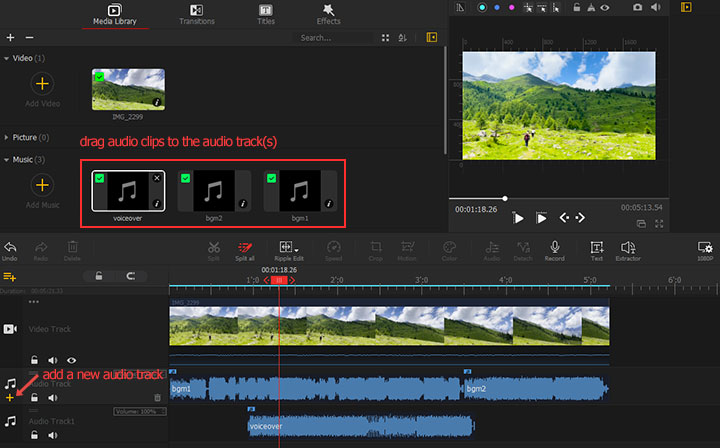Click the Record microphone icon
This screenshot has width=720, height=448.
point(554,247)
